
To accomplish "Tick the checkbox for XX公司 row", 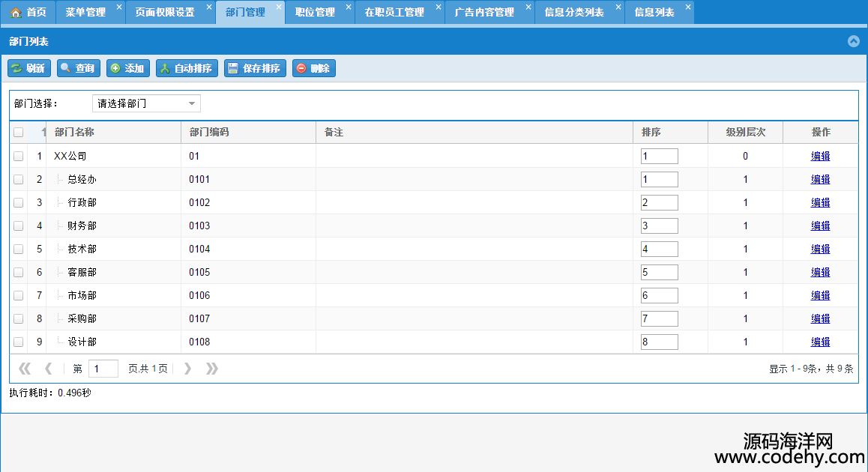I will pos(19,157).
